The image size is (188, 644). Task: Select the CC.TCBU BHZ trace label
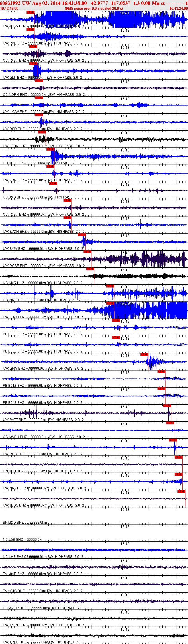pos(43,214)
